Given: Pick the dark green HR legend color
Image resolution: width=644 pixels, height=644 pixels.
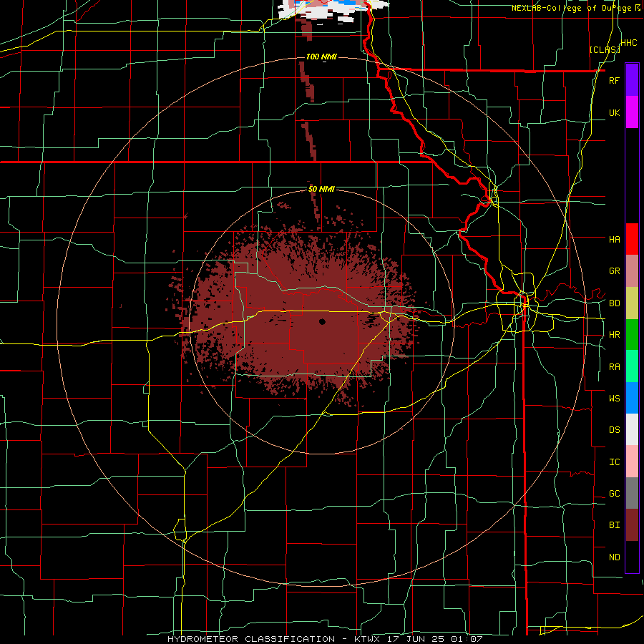Looking at the screenshot, I should (x=632, y=335).
